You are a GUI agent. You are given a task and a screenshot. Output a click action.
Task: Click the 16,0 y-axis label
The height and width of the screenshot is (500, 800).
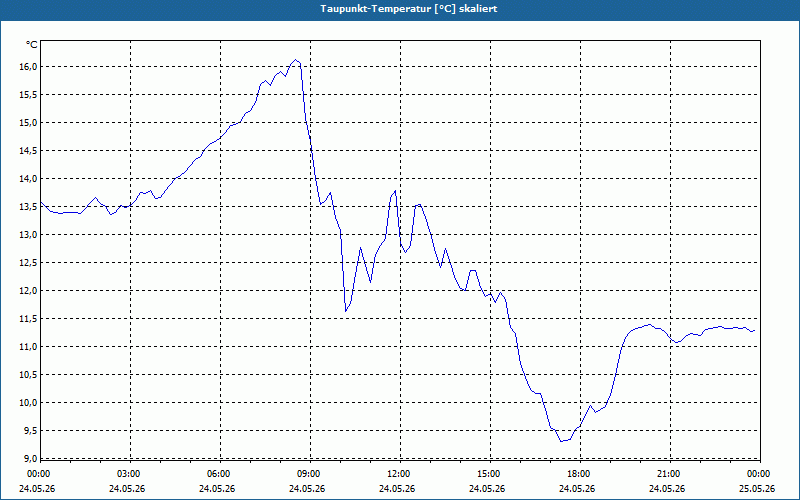[29, 67]
